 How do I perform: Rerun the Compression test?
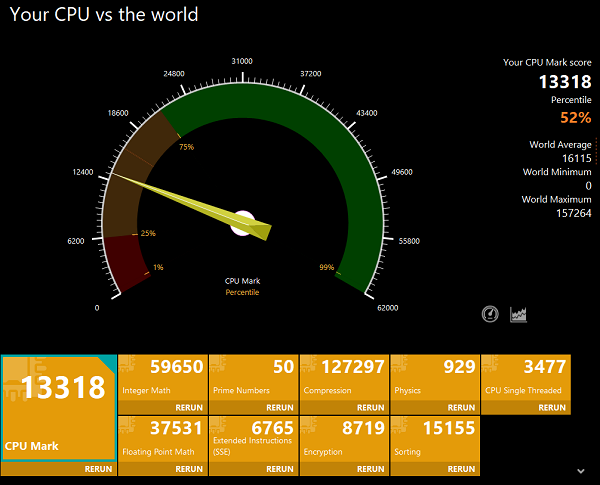pyautogui.click(x=370, y=408)
